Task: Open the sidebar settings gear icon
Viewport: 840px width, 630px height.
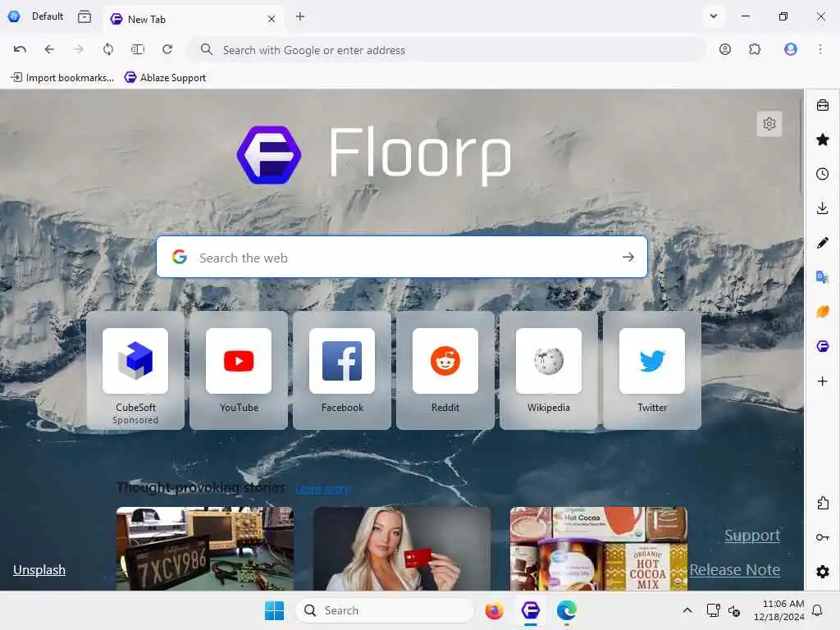Action: click(822, 572)
